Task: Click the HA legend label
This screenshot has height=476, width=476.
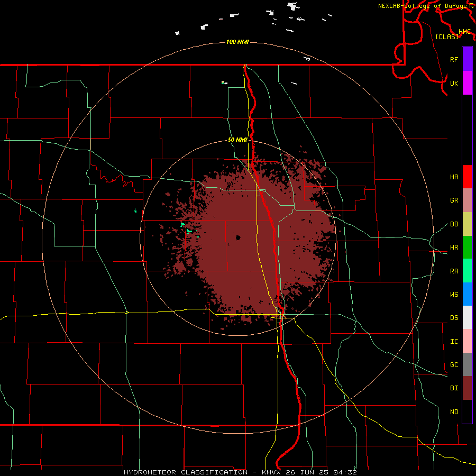Action: (x=454, y=177)
